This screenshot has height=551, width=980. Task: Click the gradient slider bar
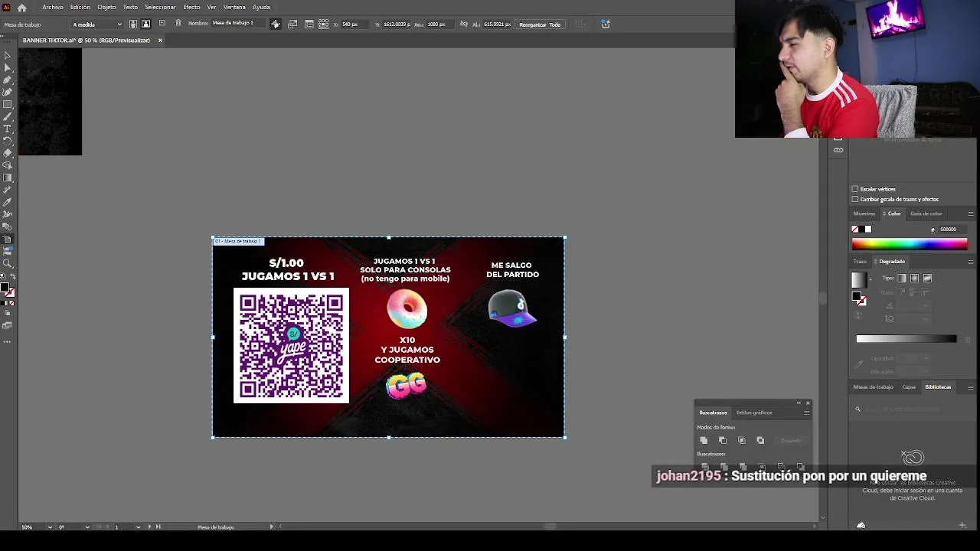906,338
